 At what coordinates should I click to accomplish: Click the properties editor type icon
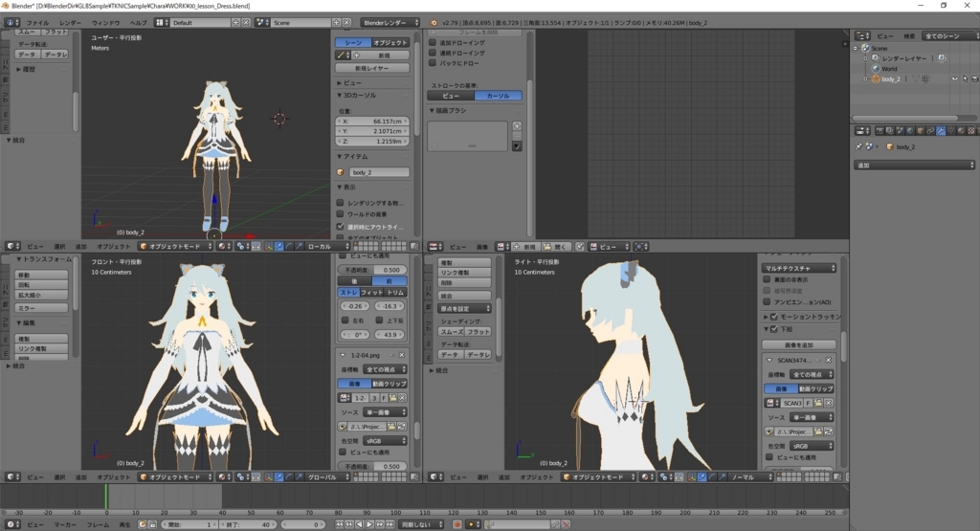tap(860, 130)
